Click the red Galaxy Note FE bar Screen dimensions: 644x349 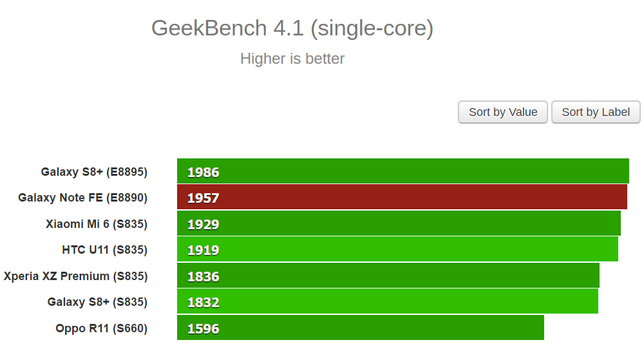coord(402,197)
